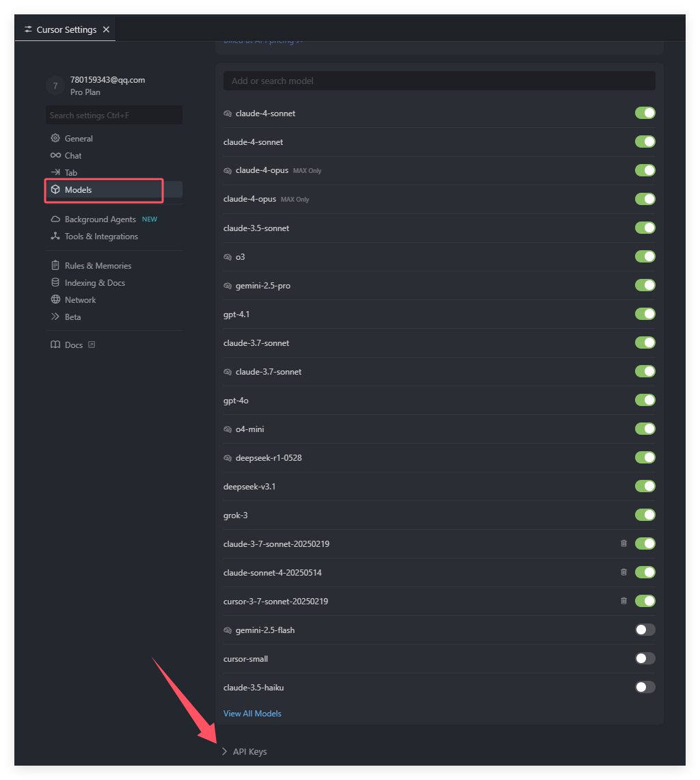
Task: Turn off the gpt-4o toggle
Action: 645,400
